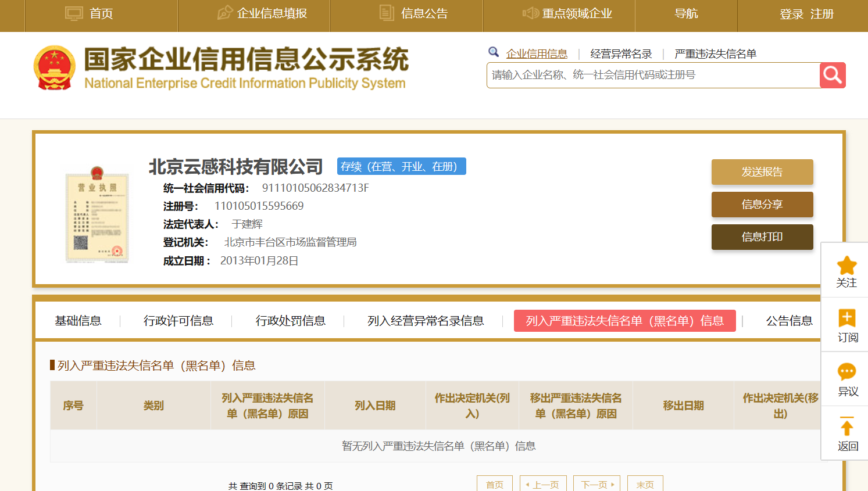Click the monitor icon beside 首页
This screenshot has height=491, width=868.
click(74, 13)
